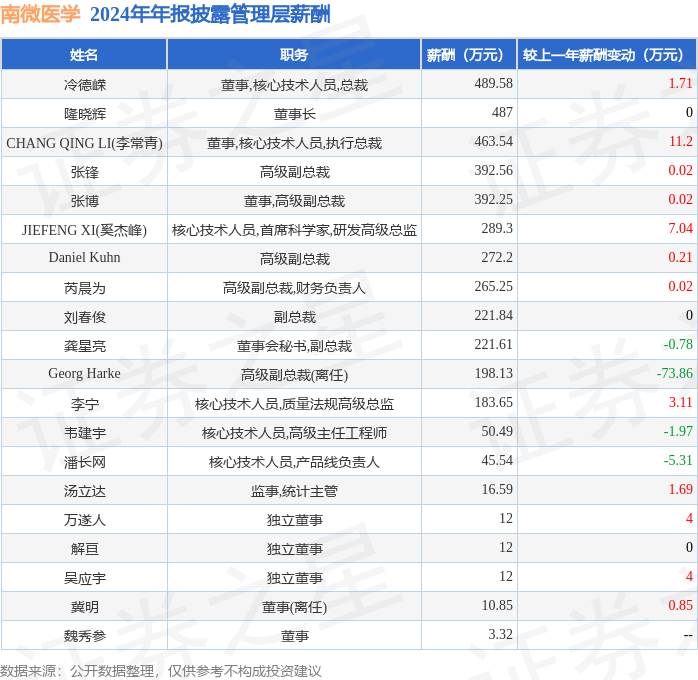Image resolution: width=698 pixels, height=680 pixels.
Task: Click the change value 7.04
Action: 680,228
